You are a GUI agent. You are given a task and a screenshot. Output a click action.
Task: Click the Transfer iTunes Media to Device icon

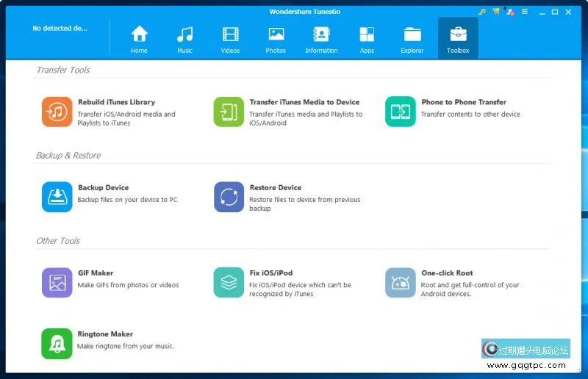coord(228,112)
